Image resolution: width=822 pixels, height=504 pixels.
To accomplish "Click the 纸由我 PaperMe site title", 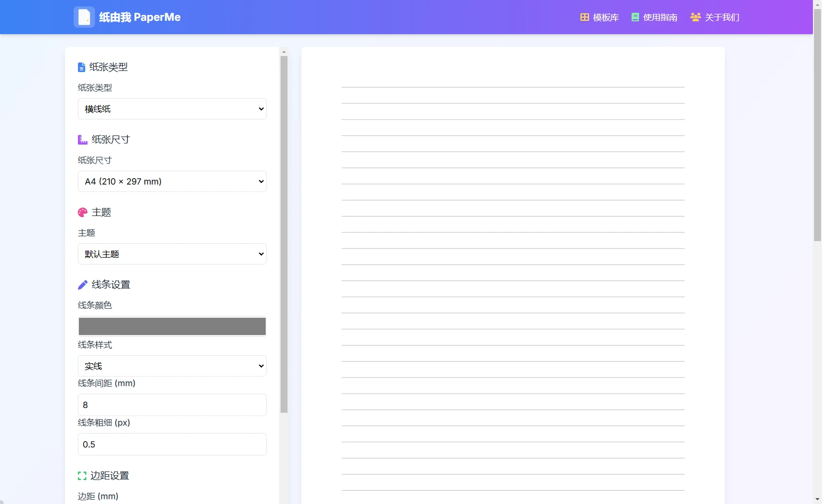I will point(140,17).
